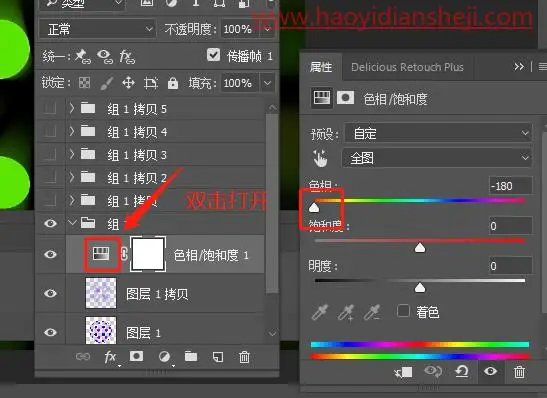Click the hue value field showing -180
Image resolution: width=547 pixels, height=398 pixels.
coord(510,186)
